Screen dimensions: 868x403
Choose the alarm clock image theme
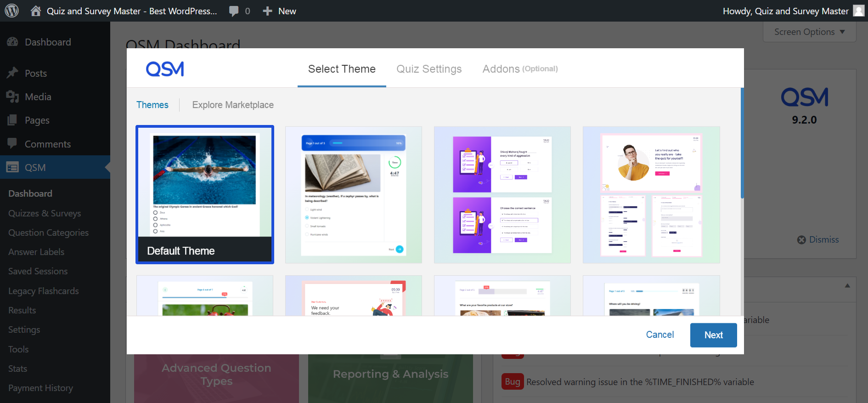205,295
